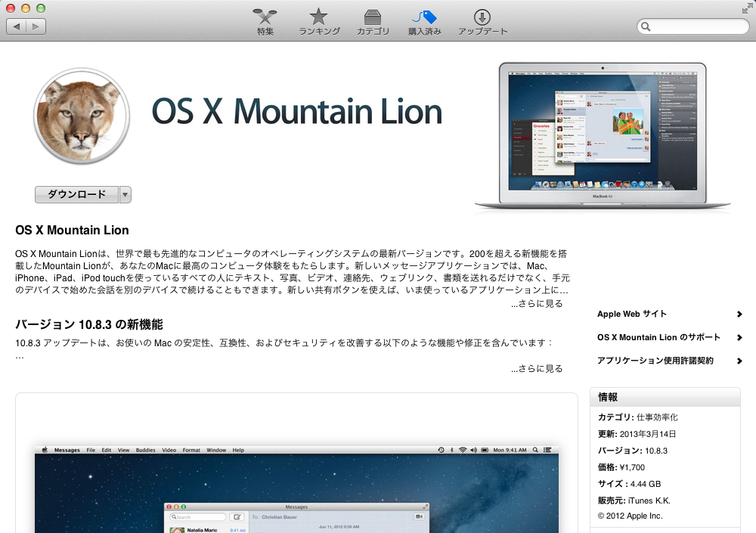
Task: Click the バージョン 10.8.3 の新機能 heading
Action: click(x=89, y=324)
